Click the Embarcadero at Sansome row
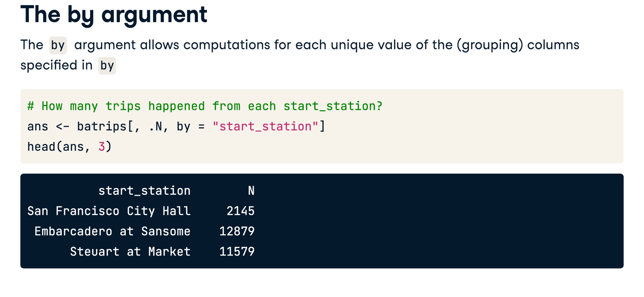The height and width of the screenshot is (297, 644). click(144, 231)
